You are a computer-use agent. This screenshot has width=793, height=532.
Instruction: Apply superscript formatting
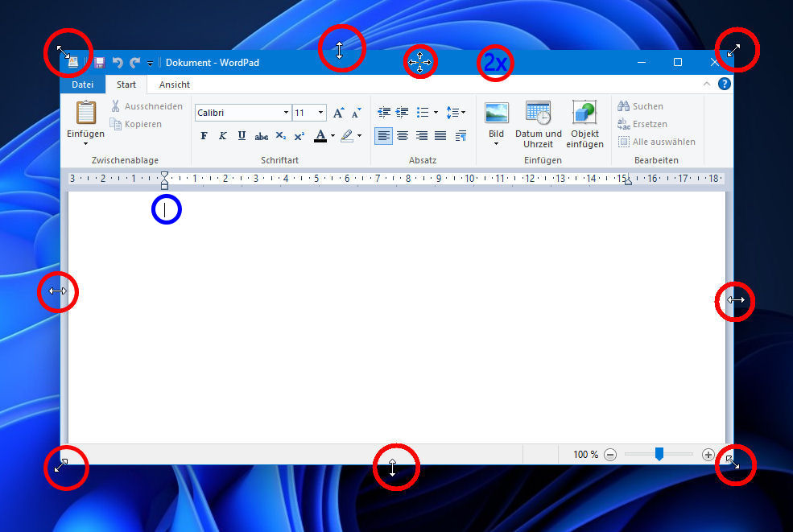299,136
